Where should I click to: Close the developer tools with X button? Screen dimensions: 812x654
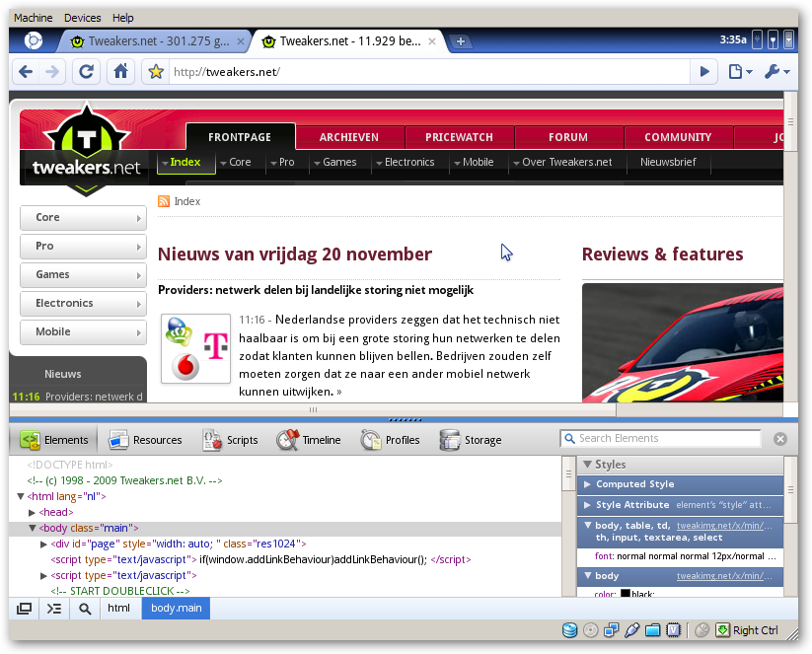pyautogui.click(x=780, y=439)
